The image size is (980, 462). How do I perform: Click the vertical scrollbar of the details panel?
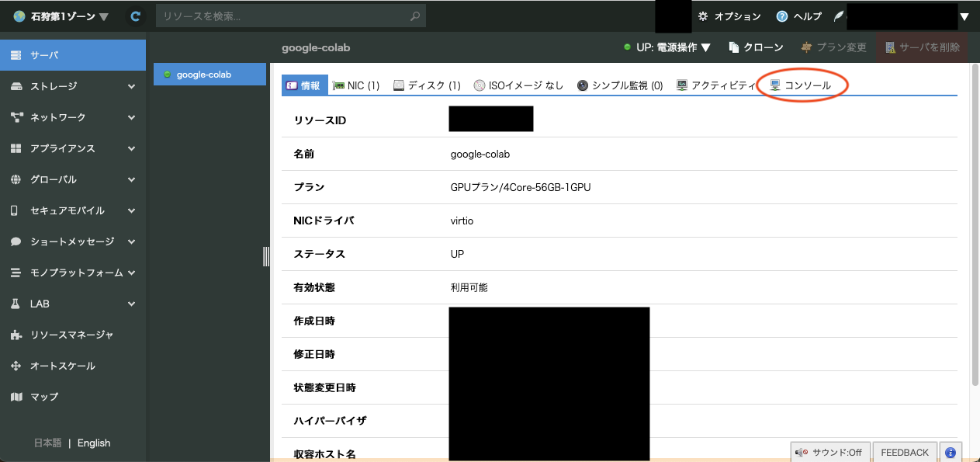(x=975, y=225)
